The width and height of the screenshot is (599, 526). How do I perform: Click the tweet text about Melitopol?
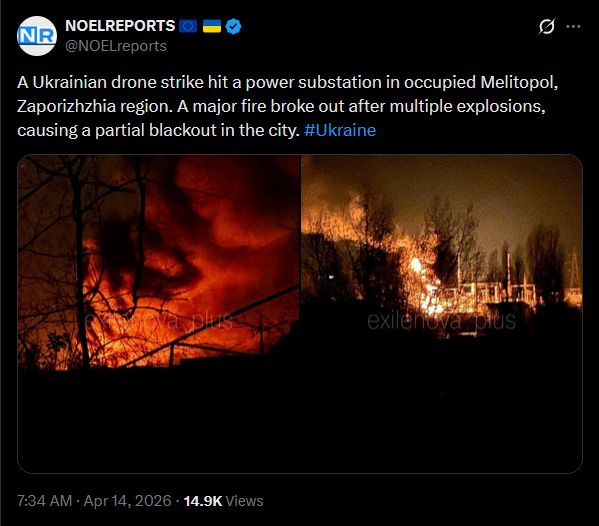point(287,106)
